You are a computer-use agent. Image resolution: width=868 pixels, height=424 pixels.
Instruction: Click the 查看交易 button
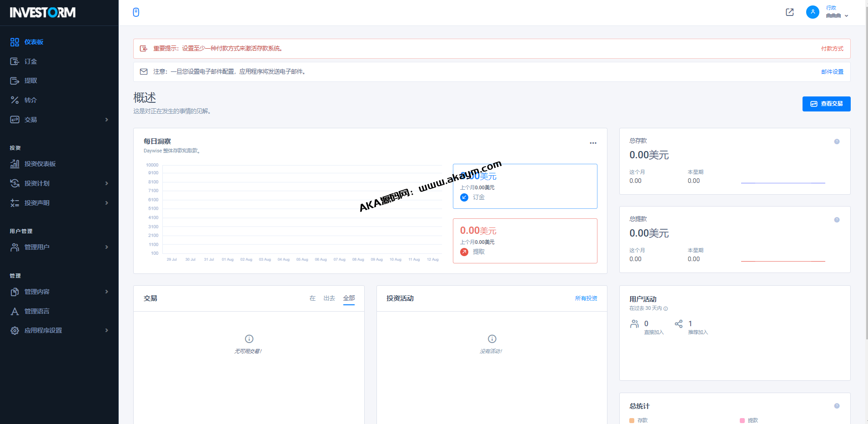pos(826,104)
